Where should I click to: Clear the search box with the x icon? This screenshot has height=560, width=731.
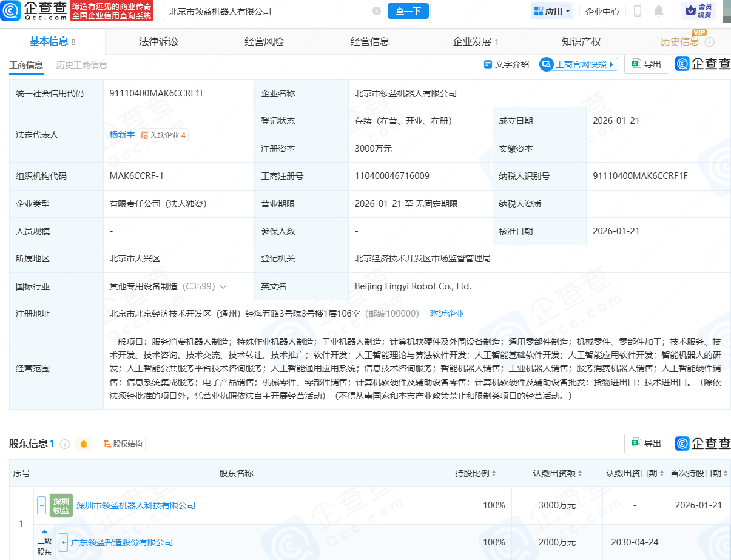pos(377,11)
